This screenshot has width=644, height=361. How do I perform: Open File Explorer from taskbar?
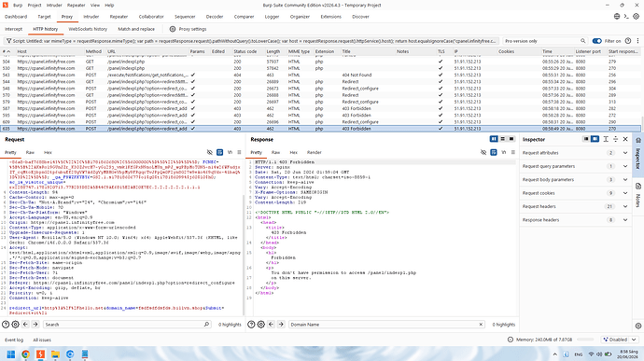pyautogui.click(x=55, y=354)
